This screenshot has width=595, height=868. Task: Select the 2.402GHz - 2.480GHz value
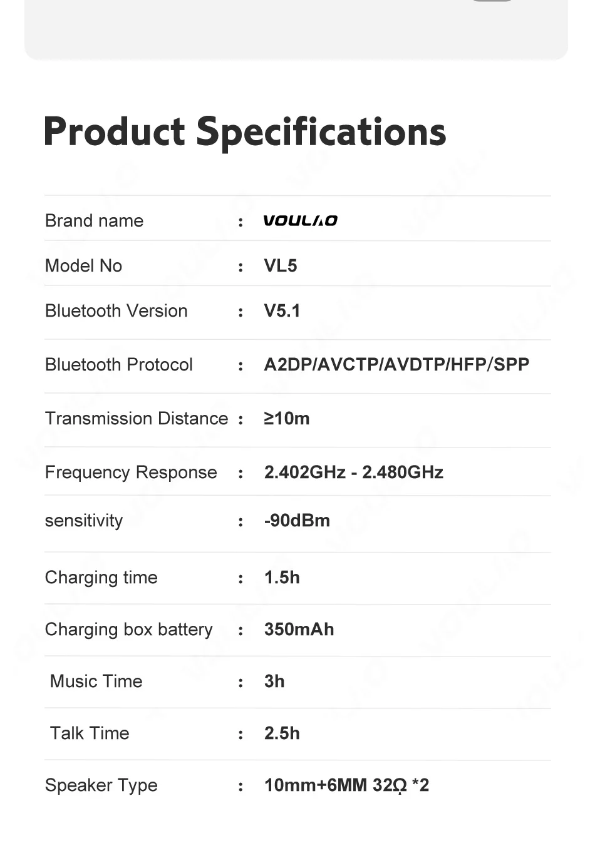353,472
